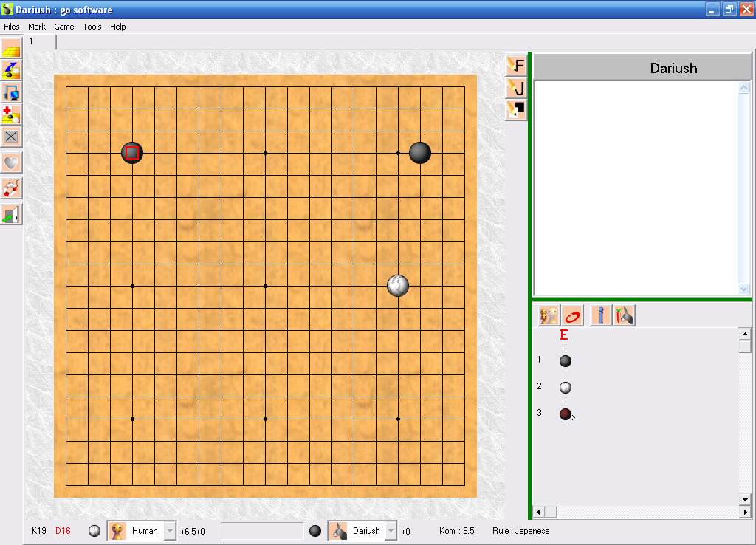The height and width of the screenshot is (545, 756).
Task: Click the exit door icon
Action: click(11, 214)
